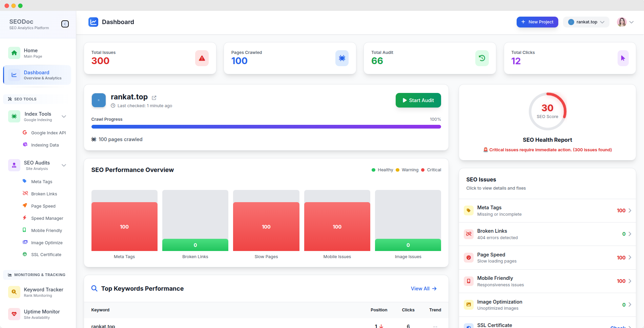Click the SEO Score circular gauge
The image size is (644, 328).
[x=547, y=111]
